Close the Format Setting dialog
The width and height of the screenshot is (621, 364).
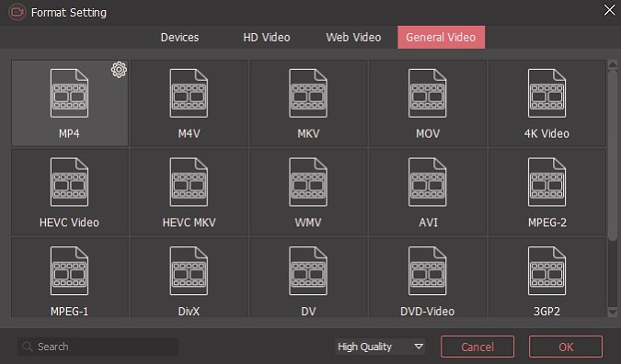(x=609, y=10)
